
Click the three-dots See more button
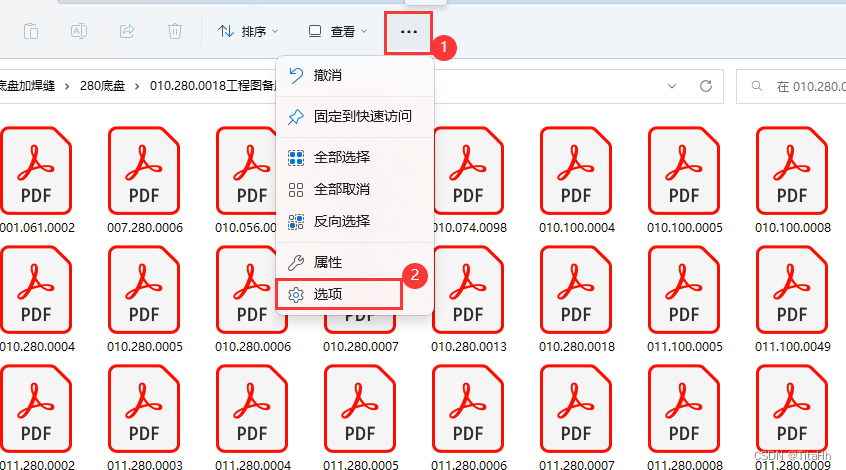coord(408,32)
